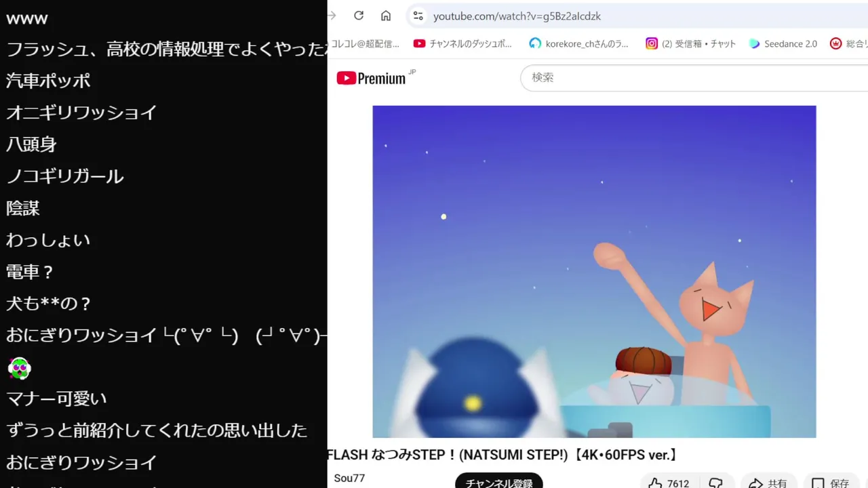Open the Instagram 受信箱・チャット bookmark

[690, 44]
